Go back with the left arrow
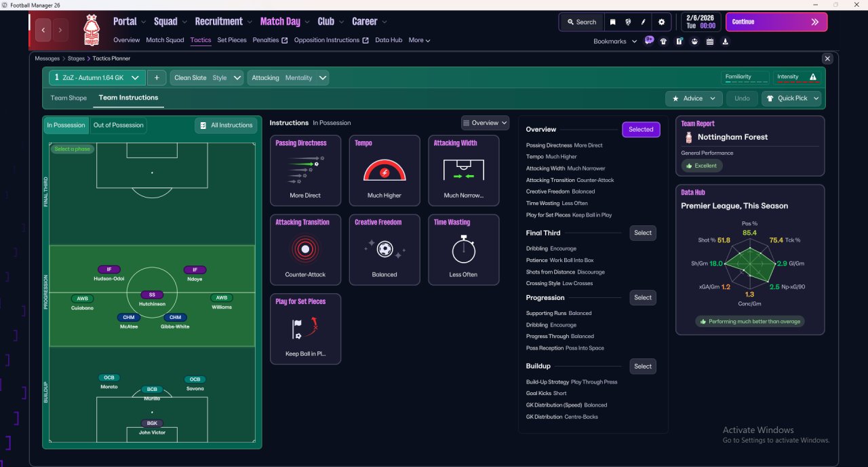 tap(44, 30)
